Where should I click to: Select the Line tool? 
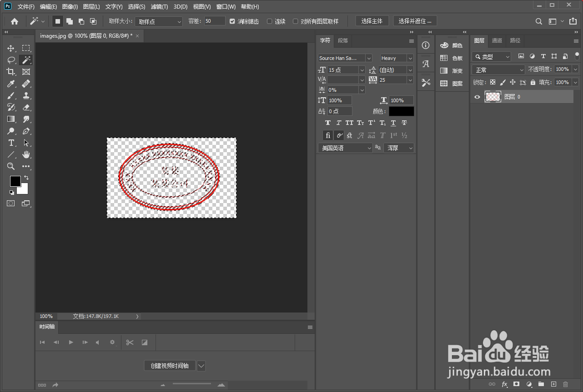[11, 154]
